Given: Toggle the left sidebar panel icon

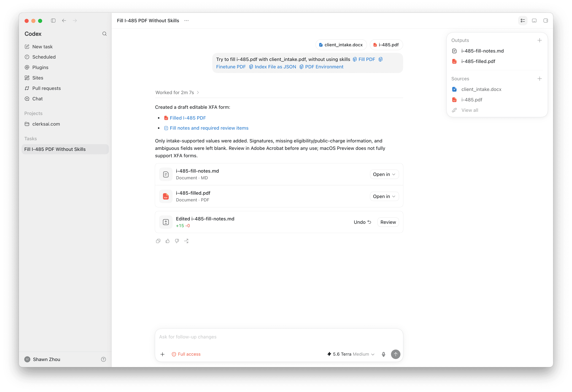Looking at the screenshot, I should [53, 21].
